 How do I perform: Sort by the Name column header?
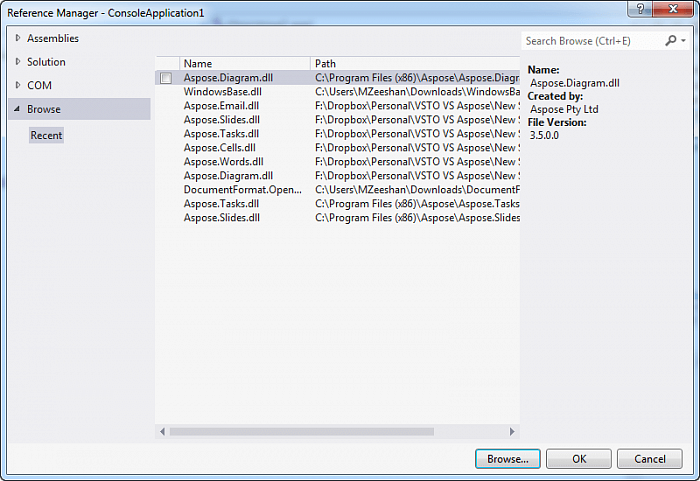tap(244, 63)
